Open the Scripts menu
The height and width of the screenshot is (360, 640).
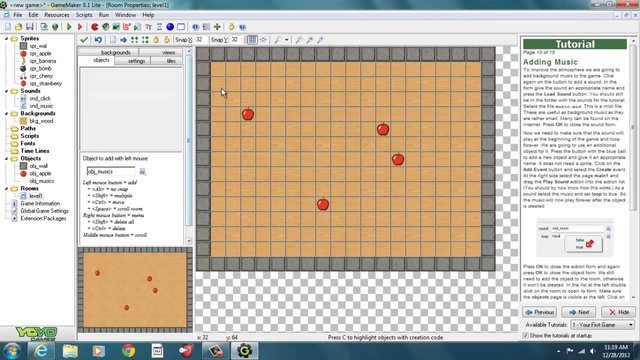pyautogui.click(x=84, y=15)
